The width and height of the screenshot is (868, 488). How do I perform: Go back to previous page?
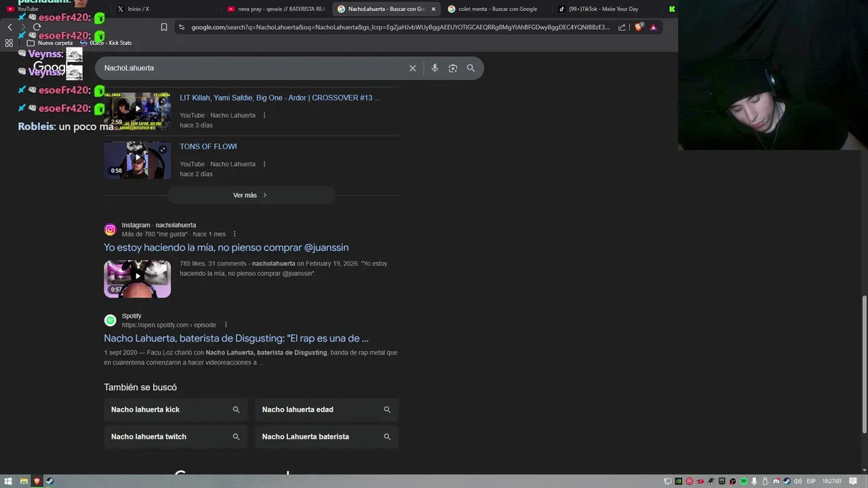[9, 27]
